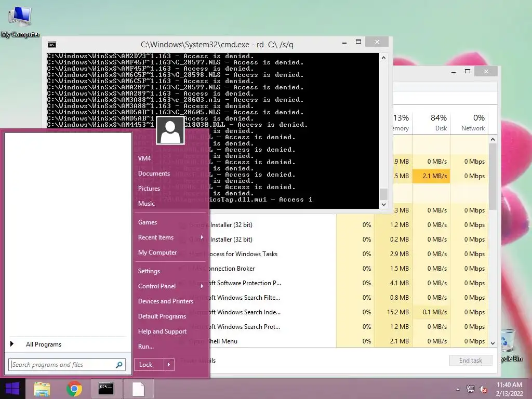
Task: Sort by Network column in Task Manager
Action: 470,123
